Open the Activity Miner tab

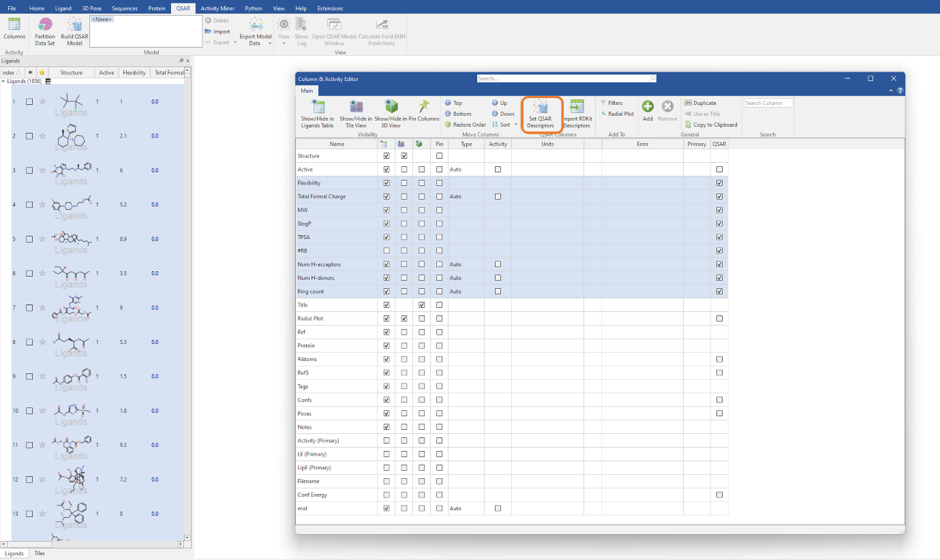pos(217,8)
